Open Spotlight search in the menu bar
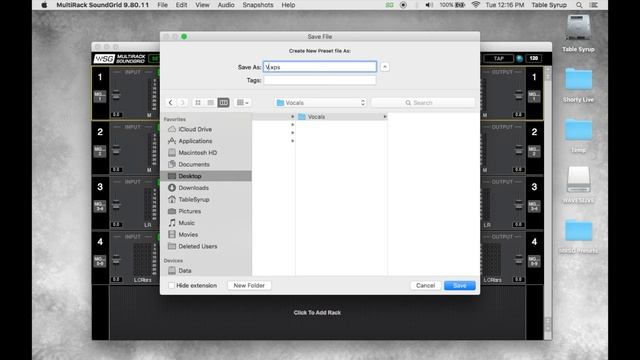Screen dimensions: 640x360 tap(579, 5)
